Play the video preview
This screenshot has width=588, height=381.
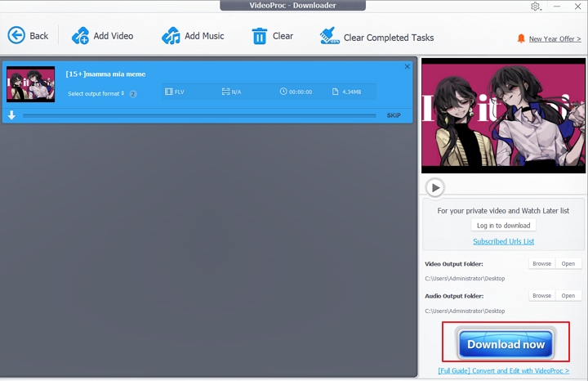pos(435,187)
